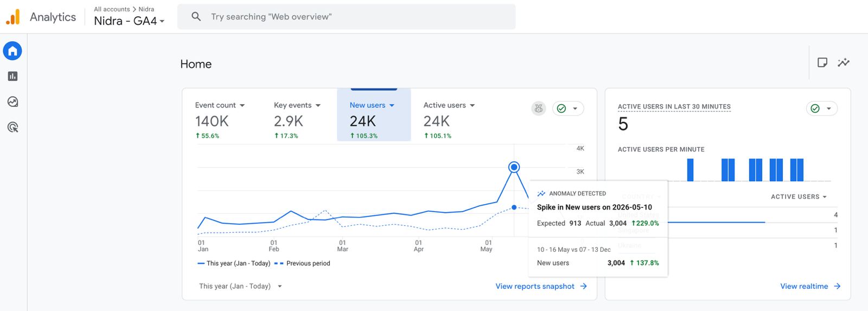Image resolution: width=868 pixels, height=311 pixels.
Task: Open the Home icon in sidebar
Action: (x=12, y=51)
